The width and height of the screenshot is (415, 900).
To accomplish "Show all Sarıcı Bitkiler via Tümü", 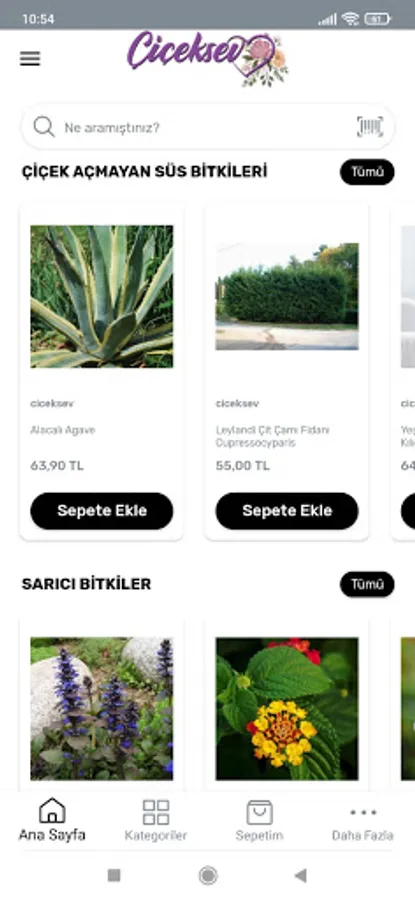I will click(x=367, y=584).
